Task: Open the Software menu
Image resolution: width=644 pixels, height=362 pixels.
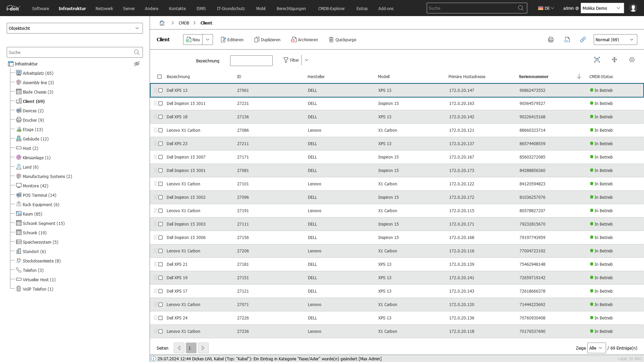Action: click(x=41, y=8)
